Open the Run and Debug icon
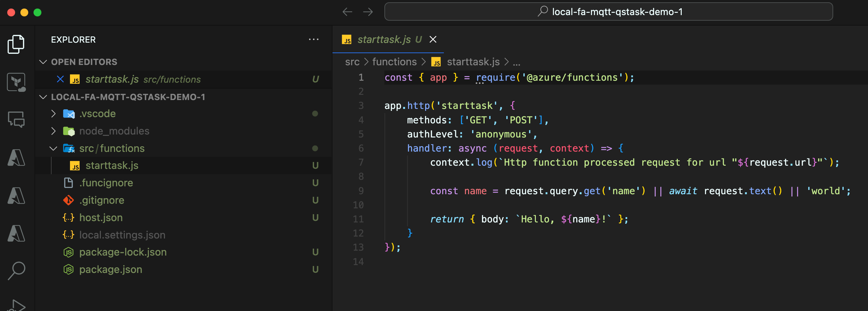 (16, 305)
